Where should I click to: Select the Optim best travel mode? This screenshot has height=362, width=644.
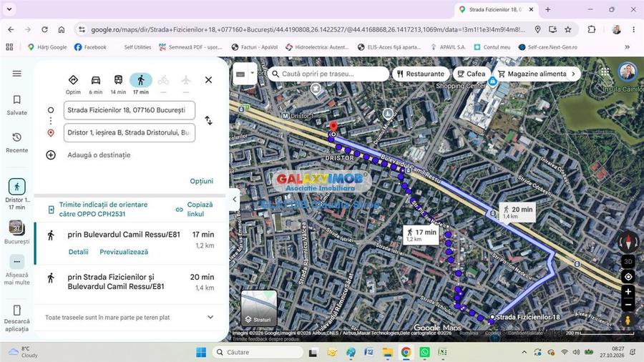click(73, 84)
